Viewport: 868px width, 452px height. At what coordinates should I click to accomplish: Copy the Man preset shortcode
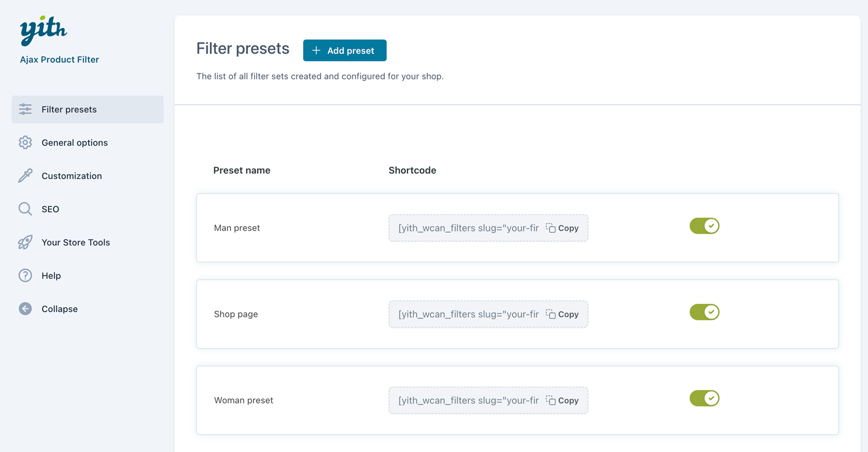[x=562, y=228]
